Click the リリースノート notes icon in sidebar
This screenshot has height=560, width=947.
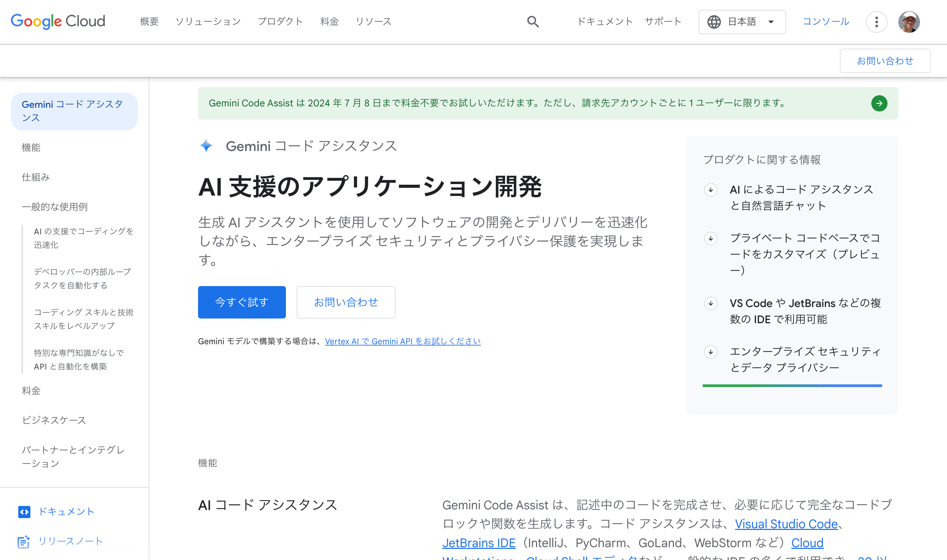(x=24, y=541)
